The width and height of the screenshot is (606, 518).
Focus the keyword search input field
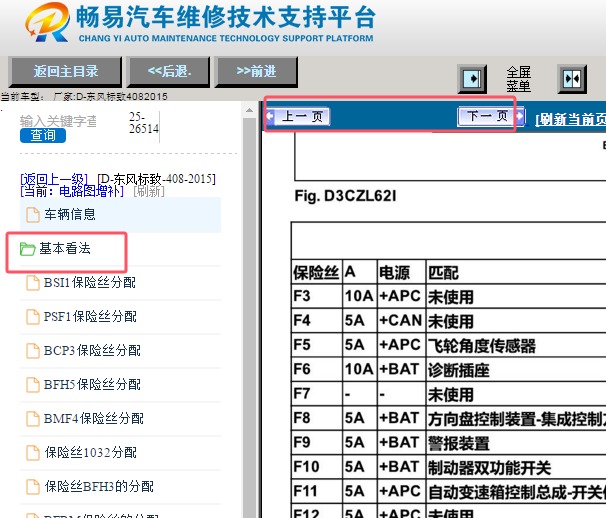pos(58,121)
